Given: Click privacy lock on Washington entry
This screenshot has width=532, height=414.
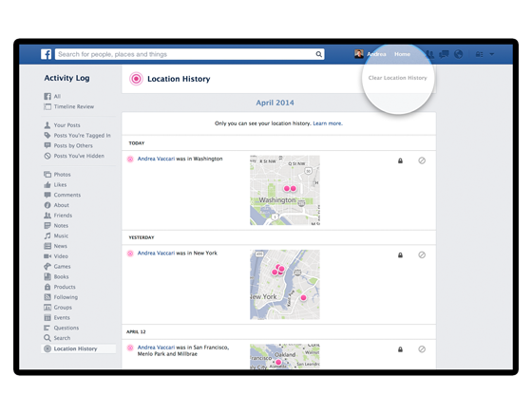Looking at the screenshot, I should [x=400, y=160].
